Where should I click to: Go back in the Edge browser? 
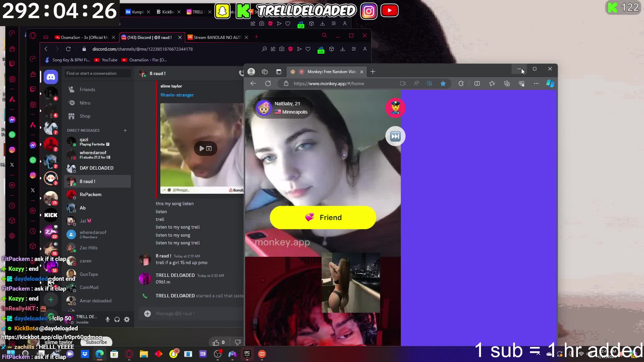click(x=253, y=83)
